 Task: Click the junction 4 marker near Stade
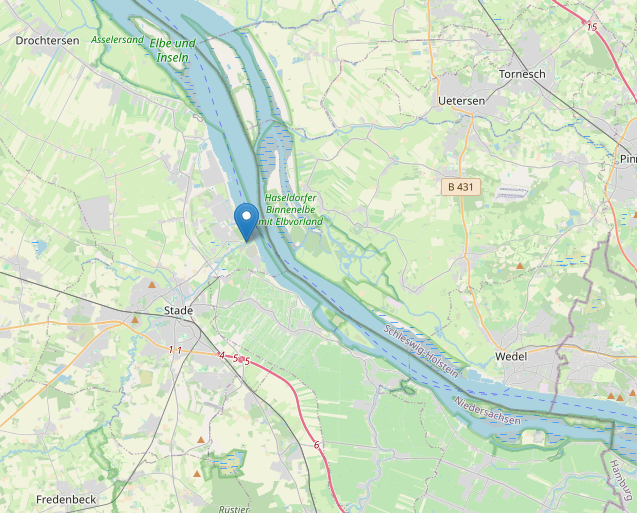pos(222,355)
